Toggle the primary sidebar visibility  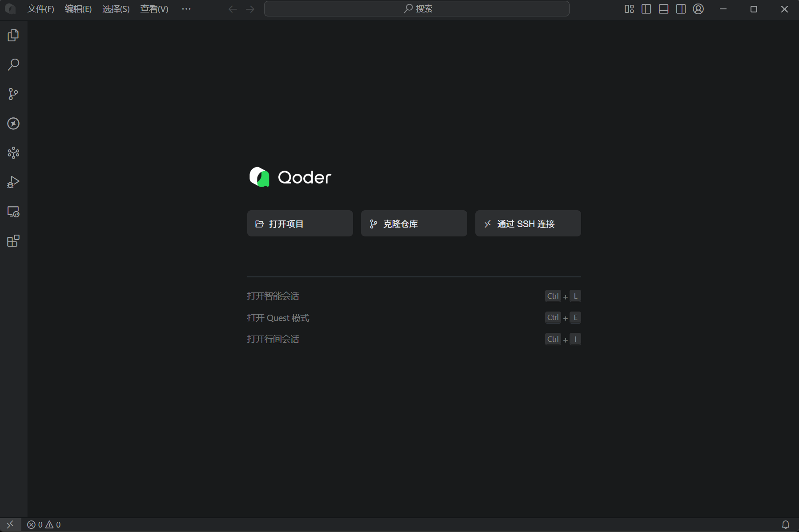pyautogui.click(x=646, y=8)
